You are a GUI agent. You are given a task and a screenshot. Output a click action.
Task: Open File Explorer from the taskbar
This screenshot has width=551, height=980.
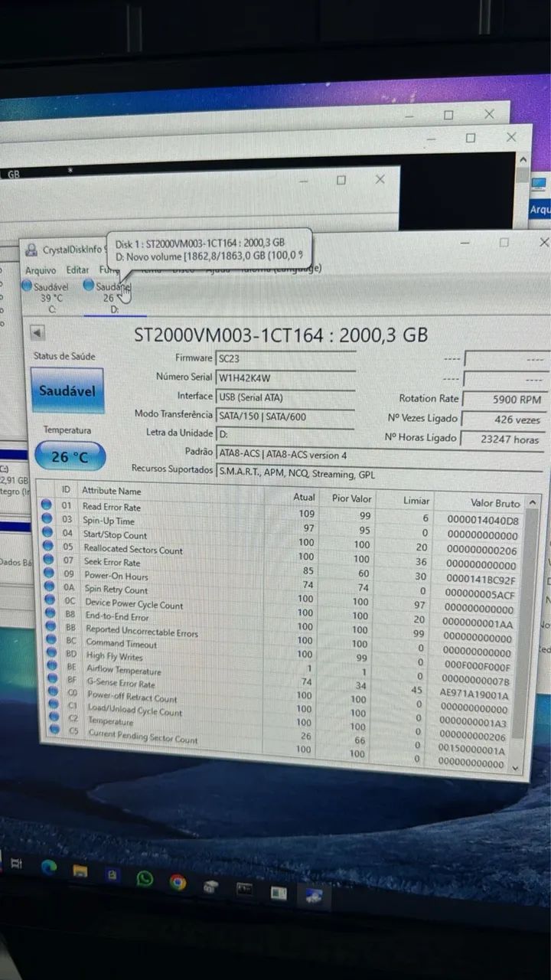click(80, 871)
